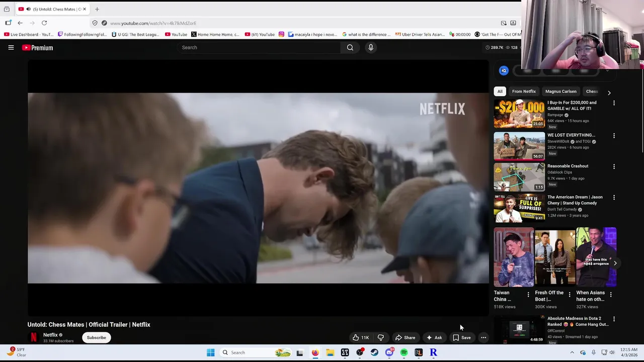Show hidden system tray icons chevron
The height and width of the screenshot is (362, 644).
click(572, 352)
